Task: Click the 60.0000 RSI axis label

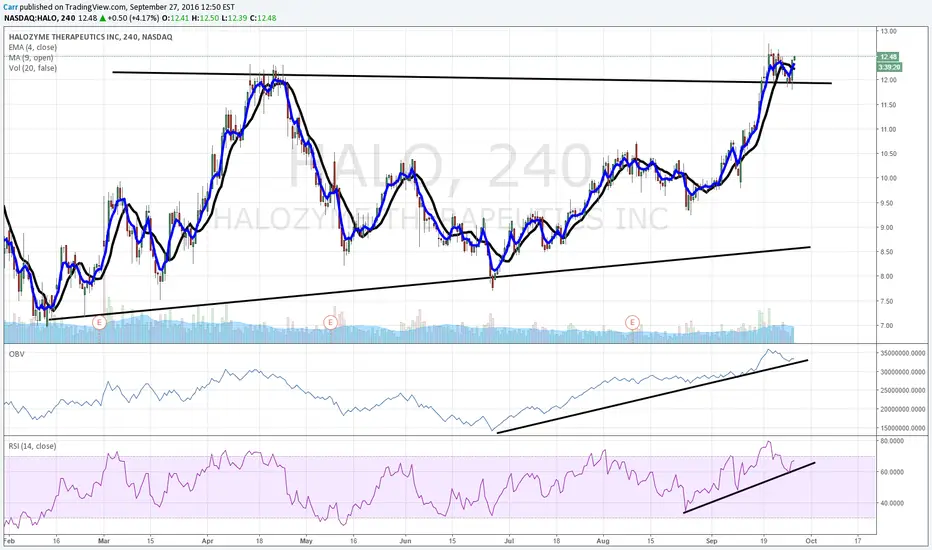Action: tap(892, 472)
